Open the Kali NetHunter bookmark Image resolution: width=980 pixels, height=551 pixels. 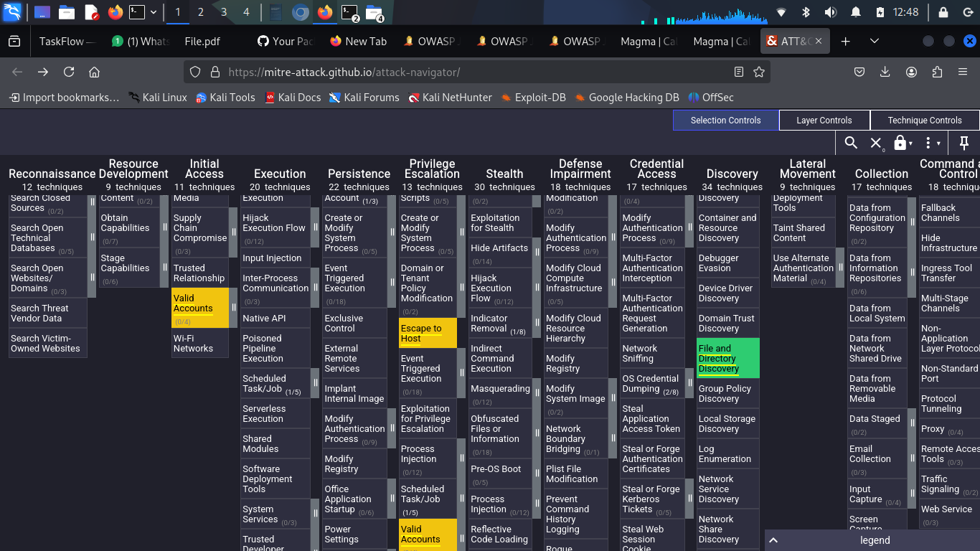pyautogui.click(x=450, y=98)
